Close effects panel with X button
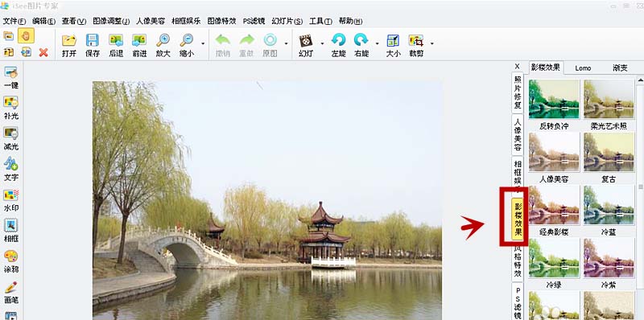Image resolution: width=644 pixels, height=320 pixels. click(517, 66)
